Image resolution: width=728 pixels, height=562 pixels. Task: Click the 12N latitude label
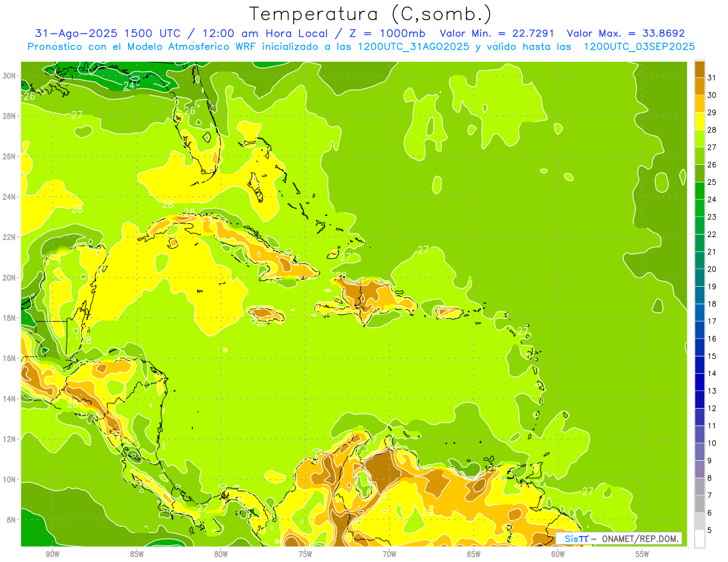click(10, 439)
